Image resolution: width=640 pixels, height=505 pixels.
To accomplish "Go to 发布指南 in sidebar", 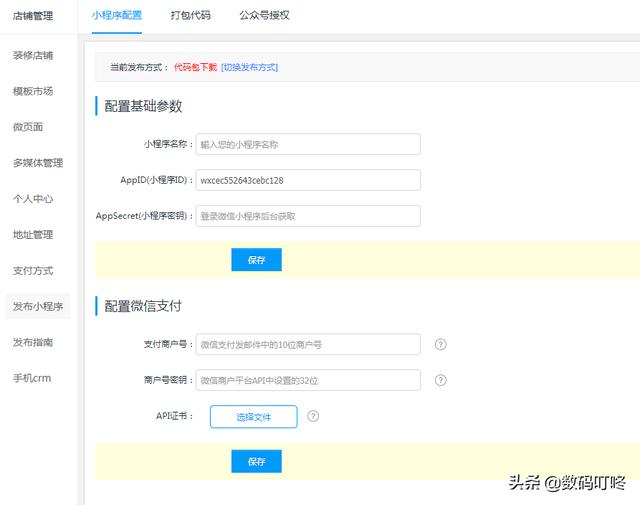I will pos(33,342).
